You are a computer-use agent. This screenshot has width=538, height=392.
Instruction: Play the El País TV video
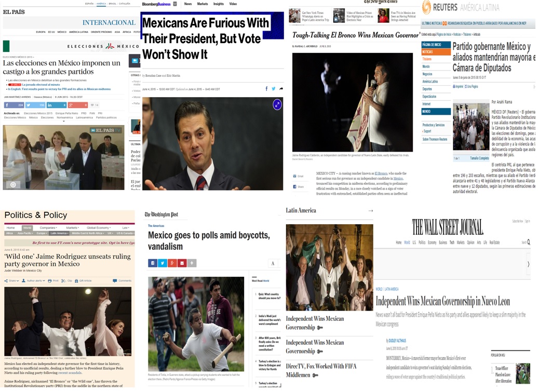click(x=13, y=184)
